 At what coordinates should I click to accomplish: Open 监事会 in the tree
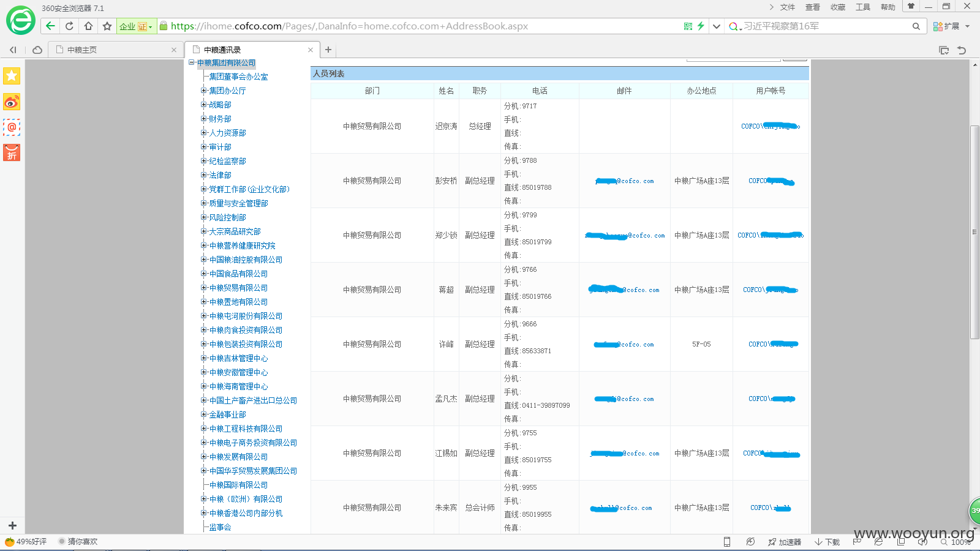click(x=220, y=527)
